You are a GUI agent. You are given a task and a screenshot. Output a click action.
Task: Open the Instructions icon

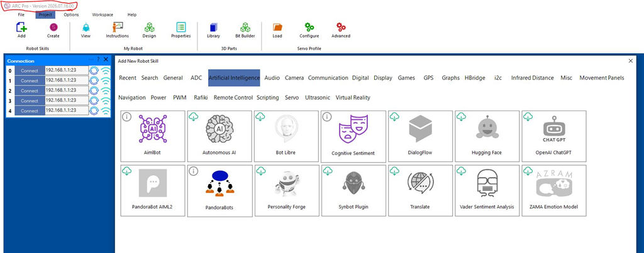[x=118, y=27]
